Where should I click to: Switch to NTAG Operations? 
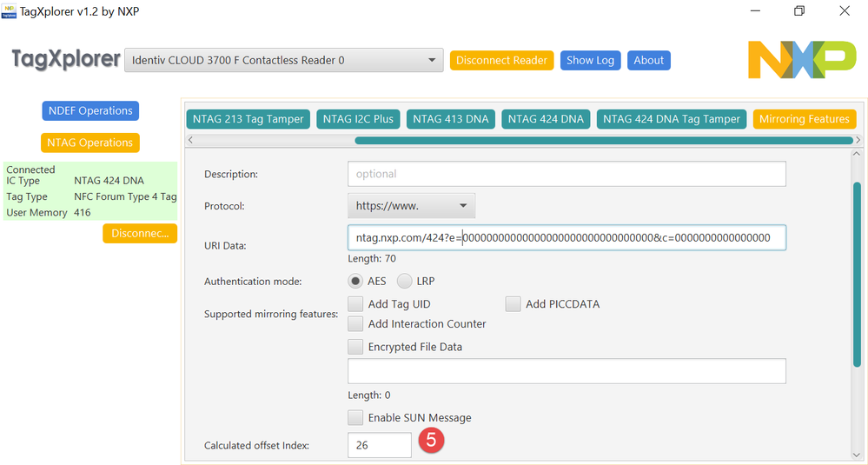pos(90,143)
